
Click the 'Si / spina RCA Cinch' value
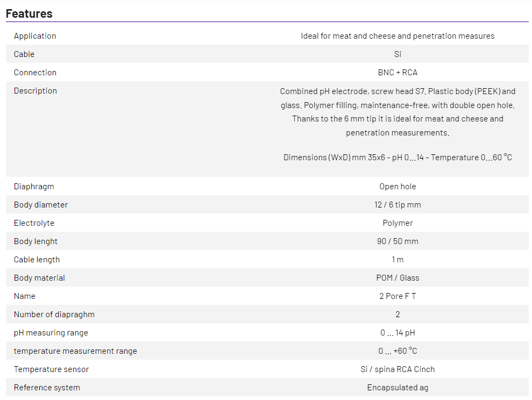[x=398, y=369]
